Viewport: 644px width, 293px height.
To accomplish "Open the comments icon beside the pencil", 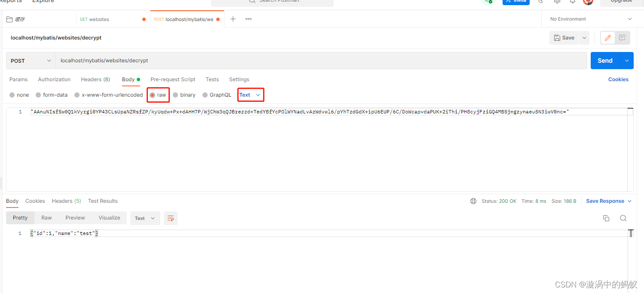I will (622, 38).
